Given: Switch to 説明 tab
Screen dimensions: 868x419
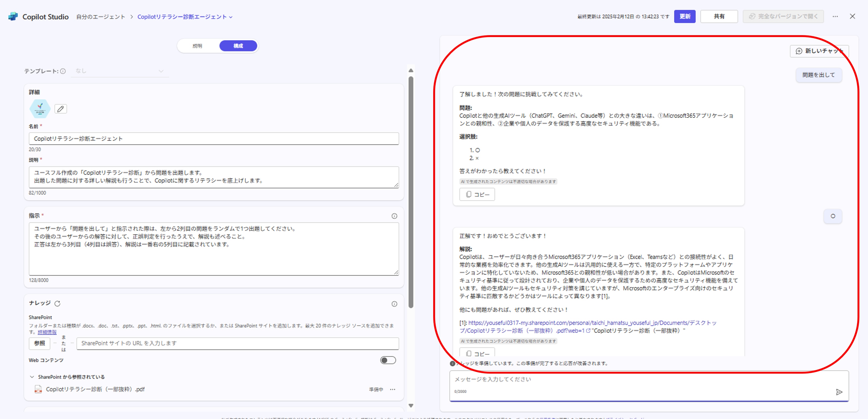Looking at the screenshot, I should pyautogui.click(x=198, y=46).
